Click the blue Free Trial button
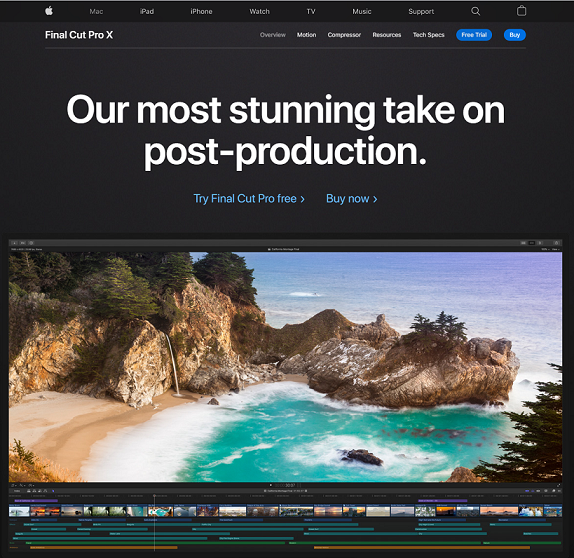This screenshot has width=574, height=558. click(474, 35)
